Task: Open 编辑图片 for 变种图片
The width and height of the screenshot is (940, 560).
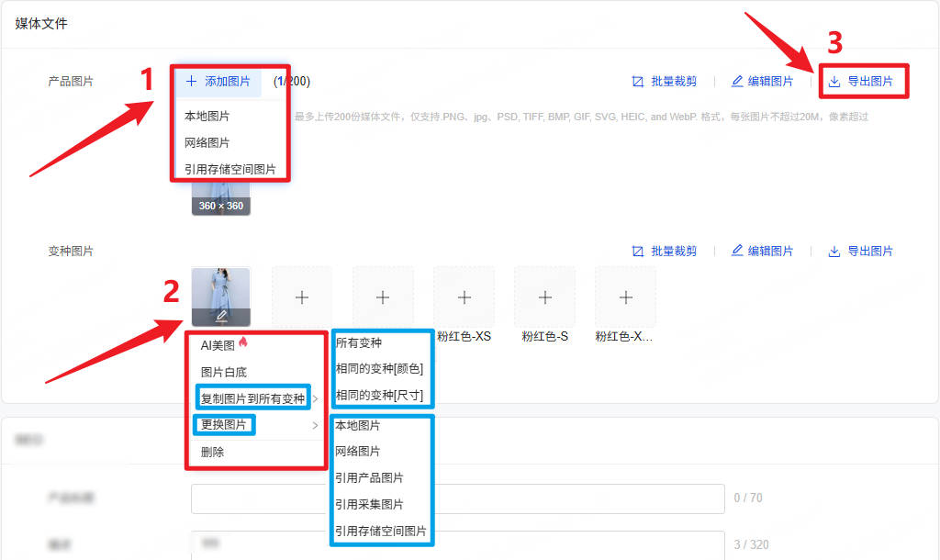Action: [x=770, y=251]
